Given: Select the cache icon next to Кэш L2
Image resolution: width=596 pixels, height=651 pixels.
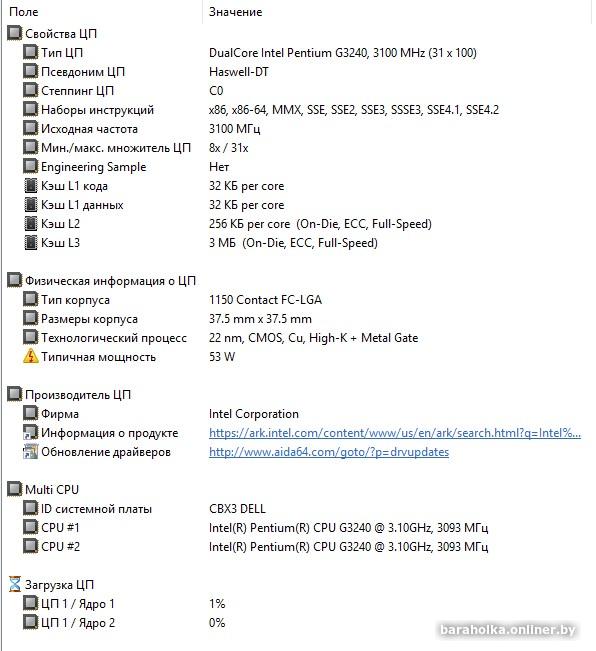Looking at the screenshot, I should [x=30, y=223].
